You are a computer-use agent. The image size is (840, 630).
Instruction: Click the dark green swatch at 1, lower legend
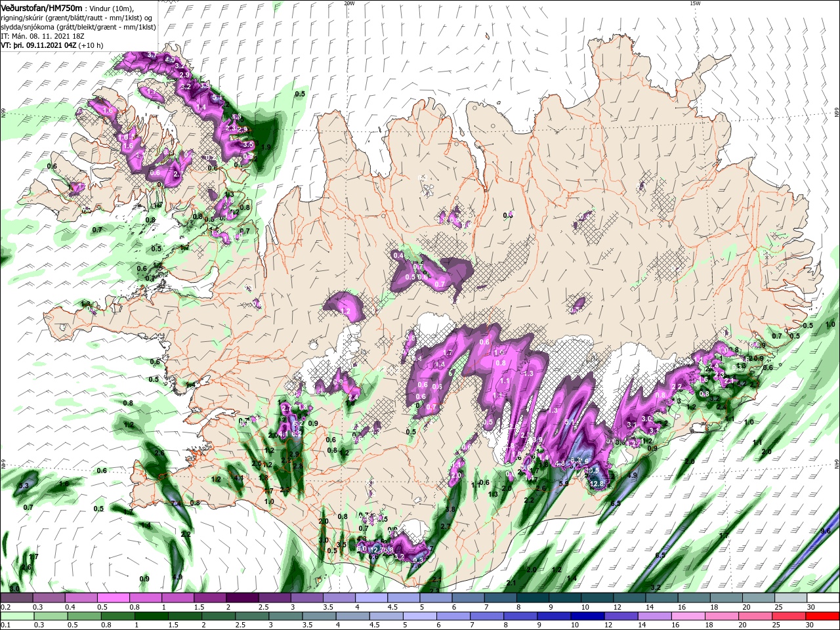151,616
